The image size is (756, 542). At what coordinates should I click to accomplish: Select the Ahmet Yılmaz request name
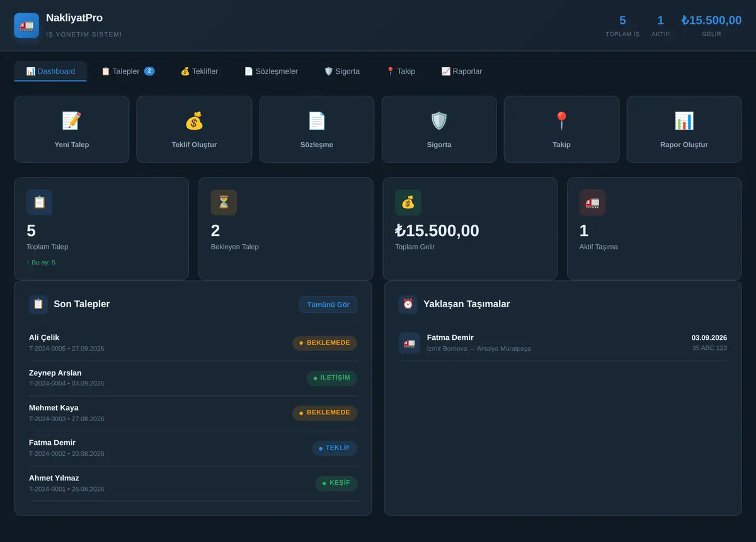tap(54, 478)
